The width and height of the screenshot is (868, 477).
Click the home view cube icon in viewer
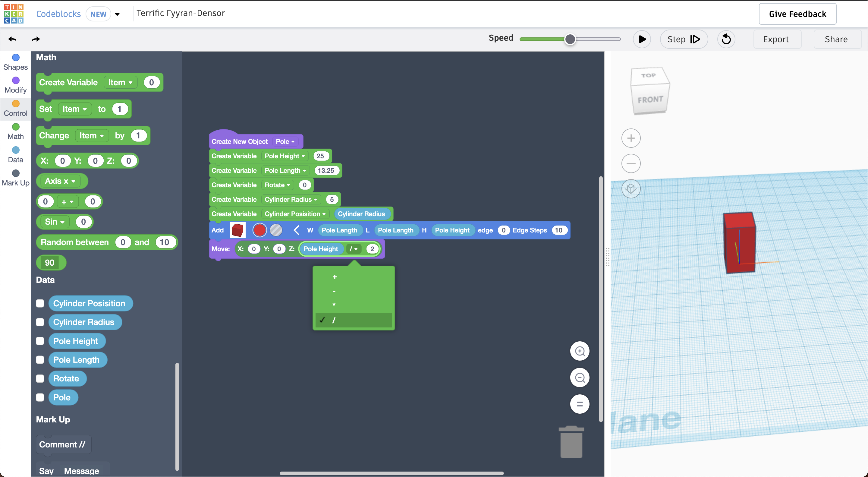pyautogui.click(x=631, y=189)
